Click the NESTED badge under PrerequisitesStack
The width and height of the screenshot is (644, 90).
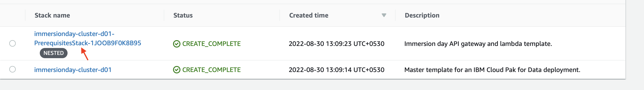53,53
